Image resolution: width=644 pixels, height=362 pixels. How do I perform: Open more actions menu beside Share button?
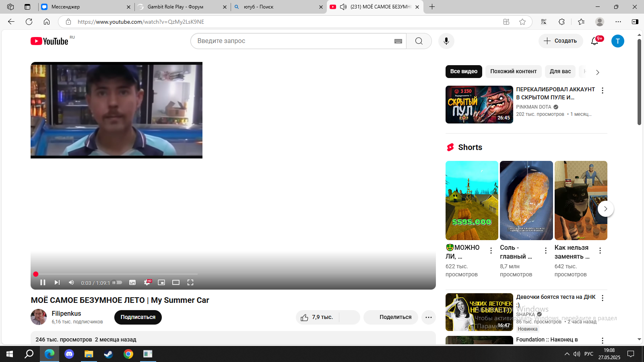(x=429, y=317)
